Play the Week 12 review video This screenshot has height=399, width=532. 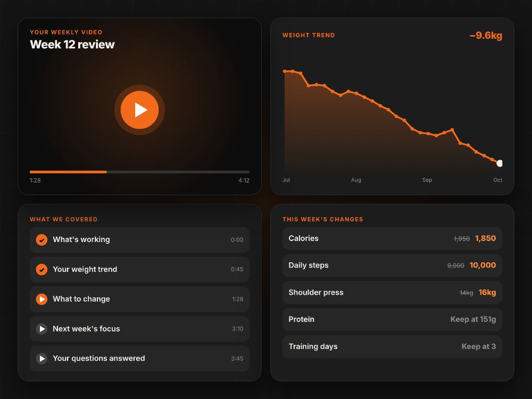click(x=139, y=110)
